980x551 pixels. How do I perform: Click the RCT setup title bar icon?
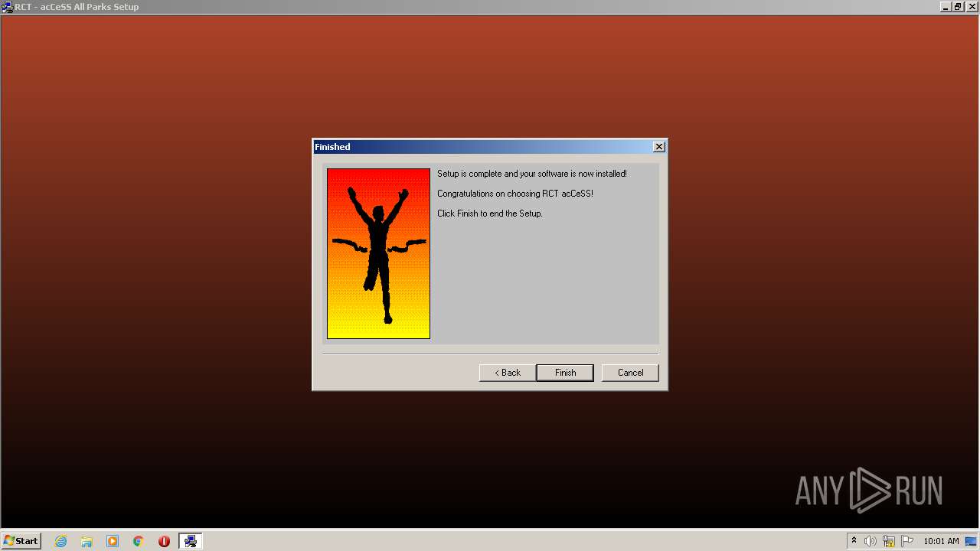point(8,7)
